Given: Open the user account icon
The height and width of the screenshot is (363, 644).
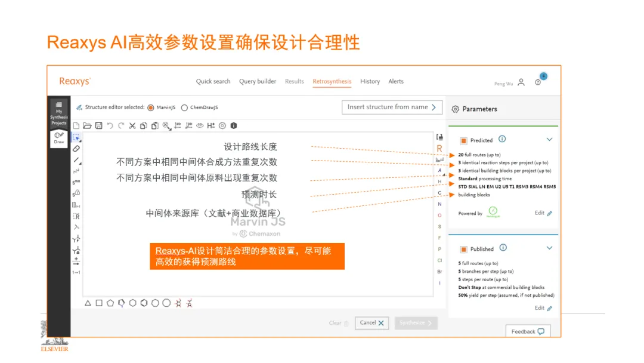Looking at the screenshot, I should coord(521,82).
